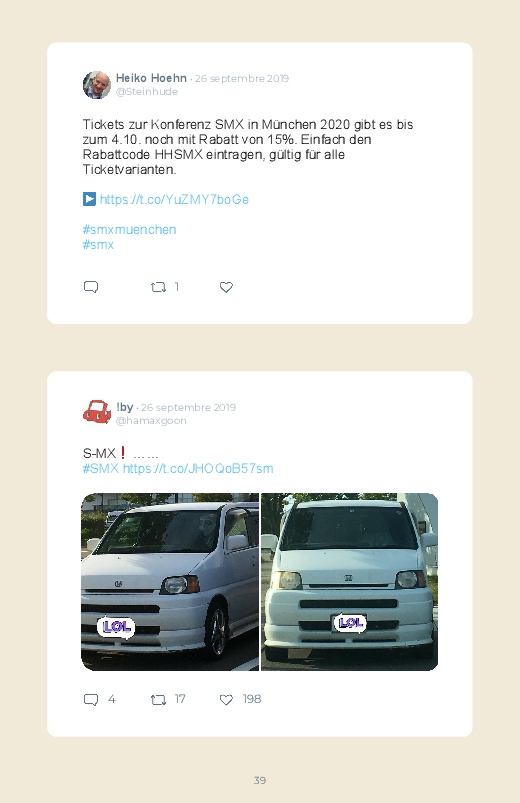Click the reply icon with 4 replies
This screenshot has height=803, width=520.
[x=91, y=700]
